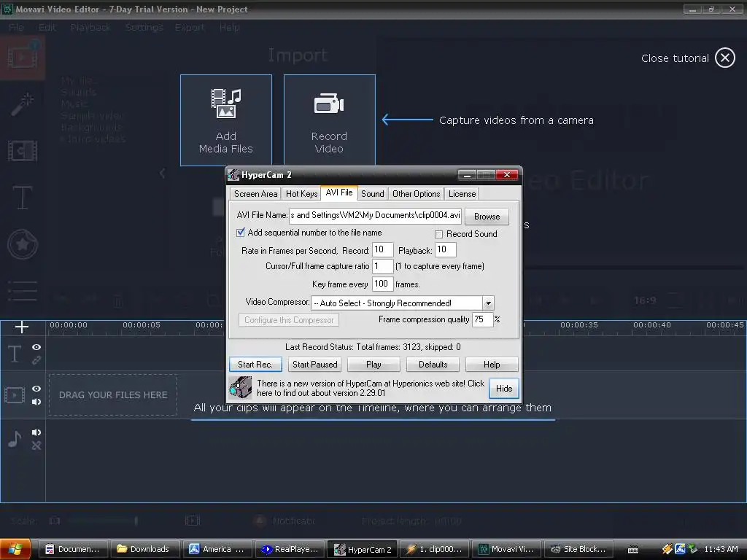Uncheck Add sequential number to file name
The height and width of the screenshot is (560, 747).
click(241, 233)
